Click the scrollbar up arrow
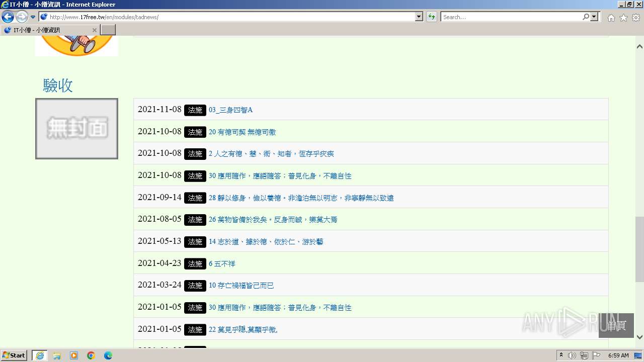The image size is (644, 362). (639, 47)
